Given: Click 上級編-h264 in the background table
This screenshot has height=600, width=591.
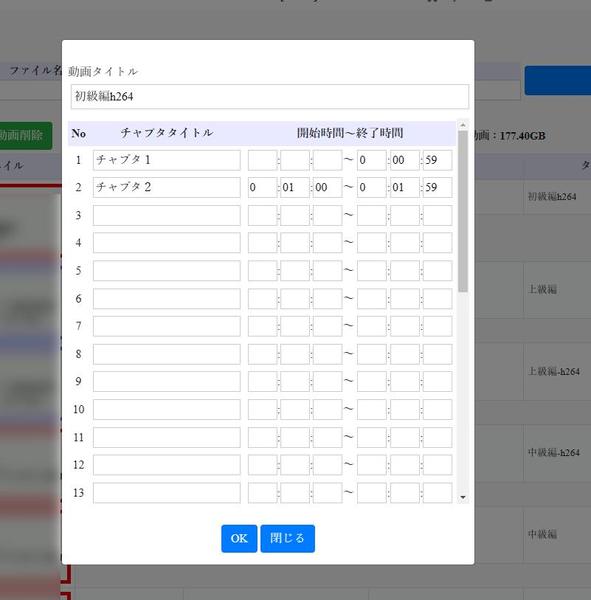Looking at the screenshot, I should tap(554, 372).
